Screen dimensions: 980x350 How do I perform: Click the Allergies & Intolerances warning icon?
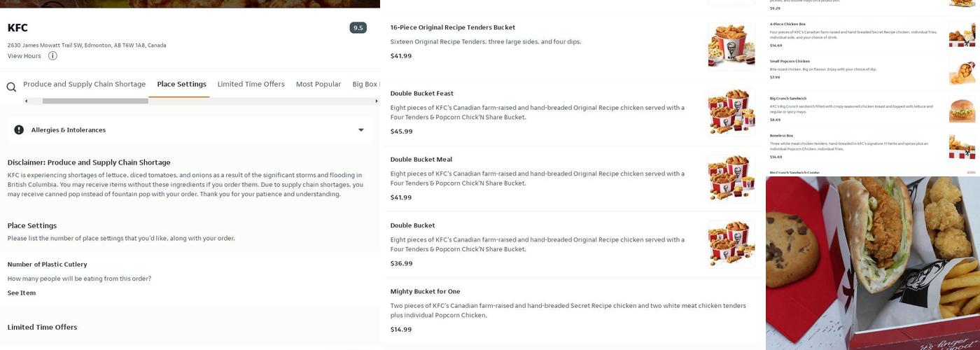point(19,129)
